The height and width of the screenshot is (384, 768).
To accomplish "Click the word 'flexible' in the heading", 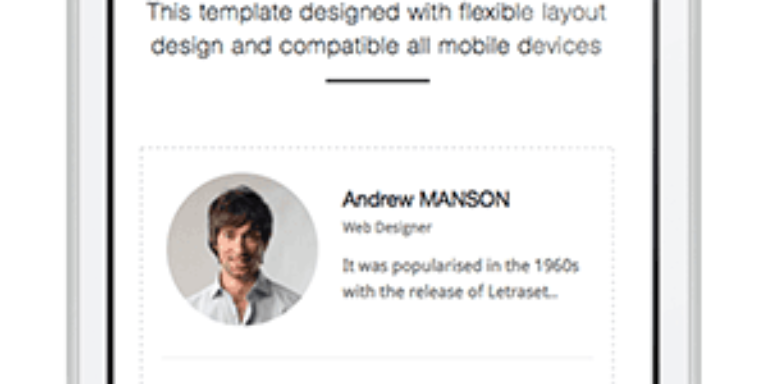I will [481, 13].
